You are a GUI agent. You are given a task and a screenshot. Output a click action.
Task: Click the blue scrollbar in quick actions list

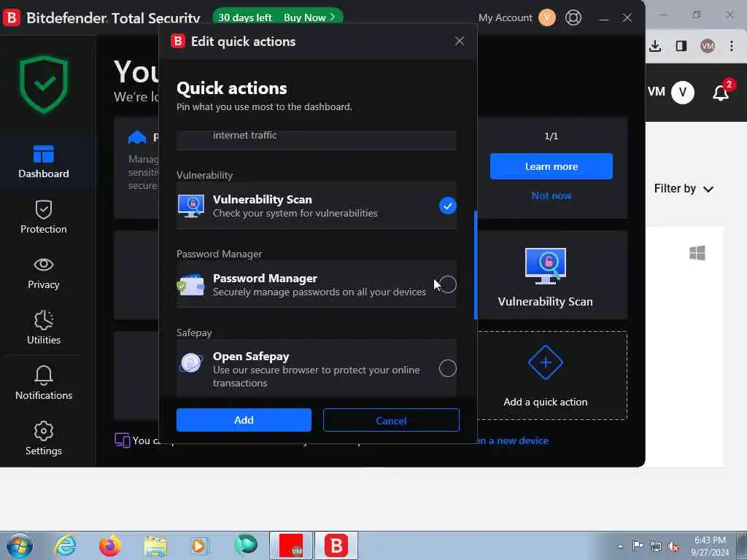pos(476,265)
